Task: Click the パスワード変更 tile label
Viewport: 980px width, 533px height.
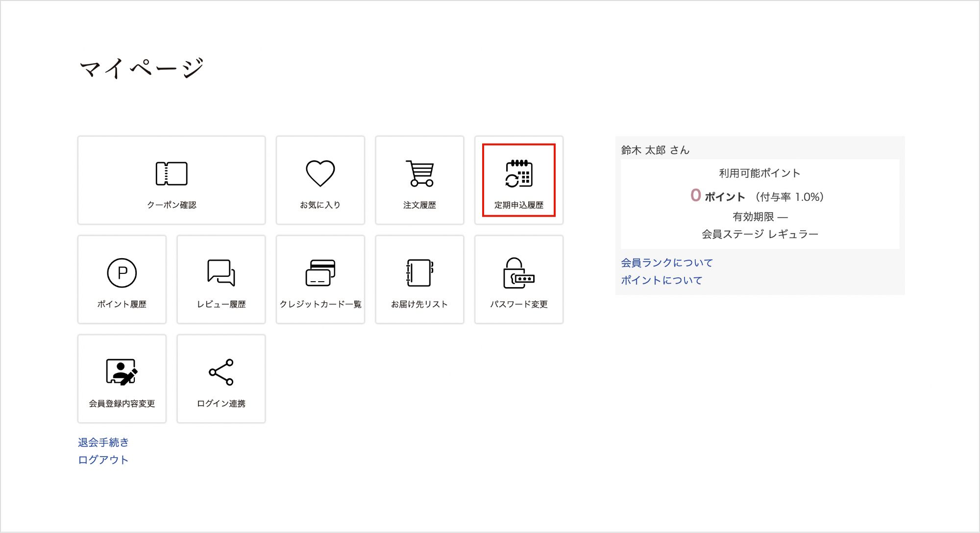Action: point(519,304)
